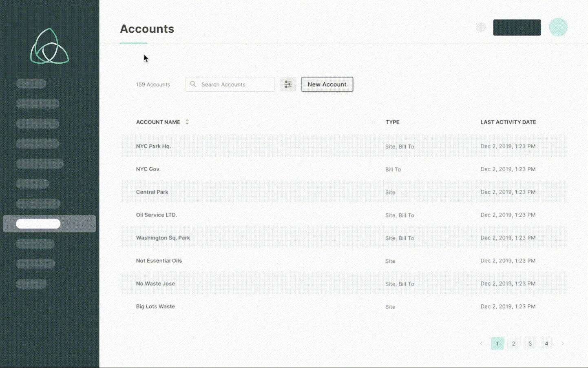Click the LAST ACTIVITY DATE header
Screen dimensions: 588x368
point(508,122)
